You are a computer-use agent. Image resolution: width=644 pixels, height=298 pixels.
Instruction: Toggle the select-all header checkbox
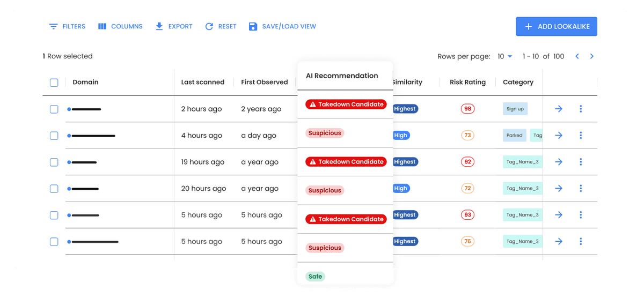pos(54,83)
